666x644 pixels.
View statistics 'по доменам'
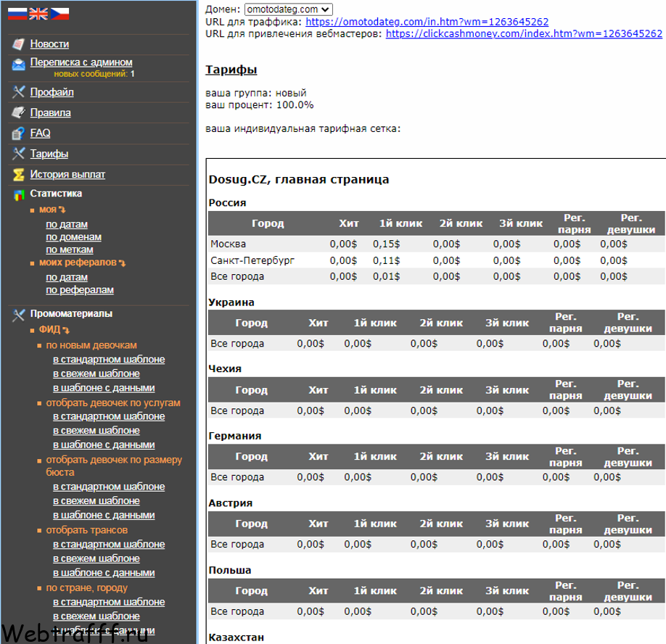coord(73,237)
